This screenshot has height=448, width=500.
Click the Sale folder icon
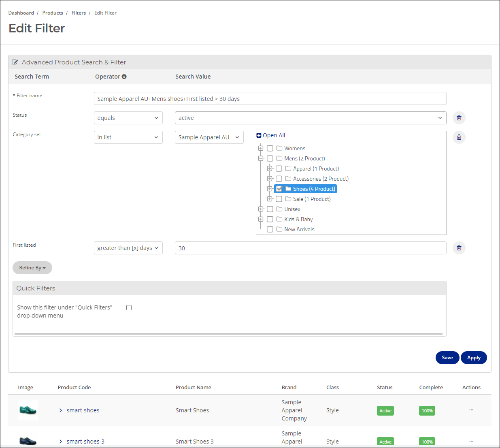click(288, 199)
